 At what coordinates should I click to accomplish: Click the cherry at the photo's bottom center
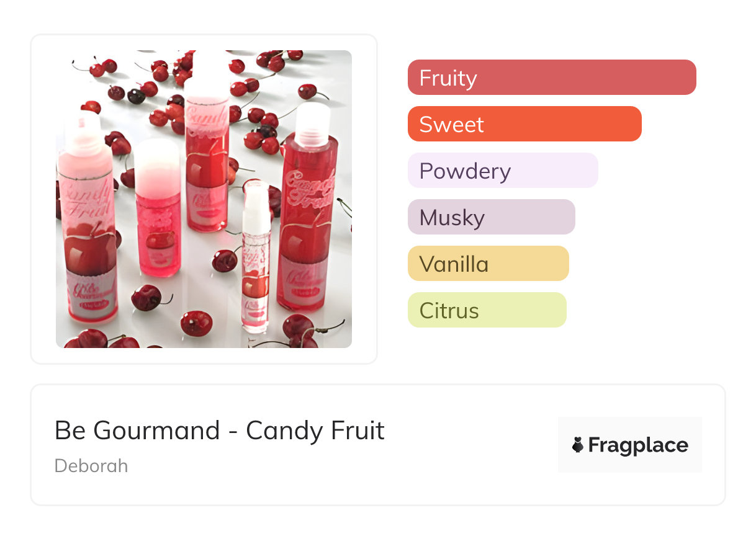tap(196, 323)
